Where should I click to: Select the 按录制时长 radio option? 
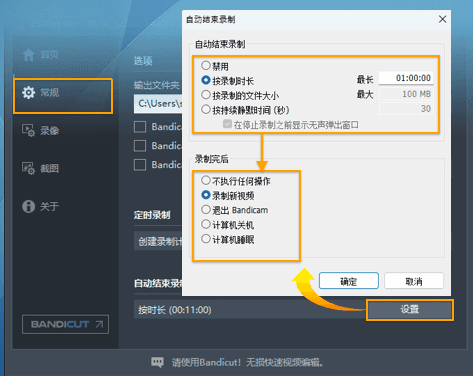[x=206, y=80]
